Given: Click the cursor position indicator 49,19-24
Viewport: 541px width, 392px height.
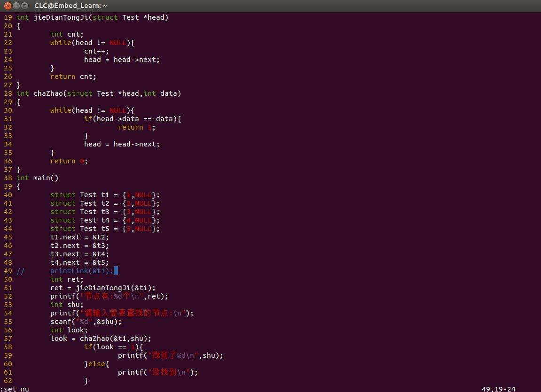Looking at the screenshot, I should coord(498,389).
